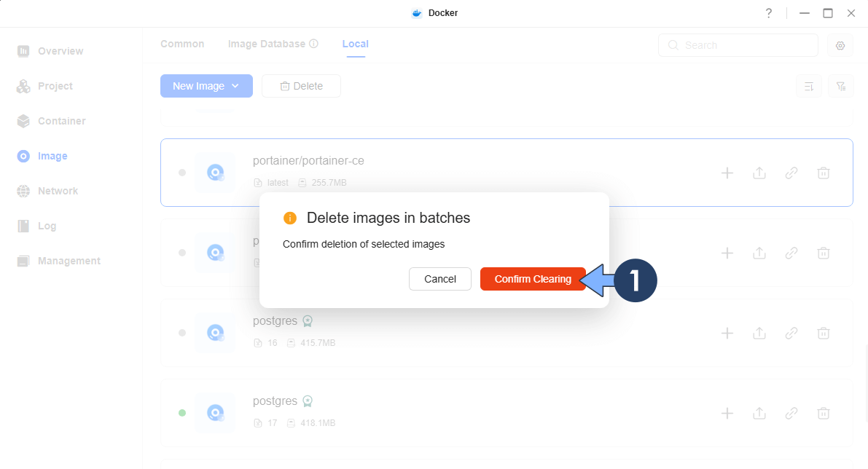Viewport: 868px width, 469px height.
Task: Select the portainer/portainer-ce radio dot
Action: (x=182, y=173)
